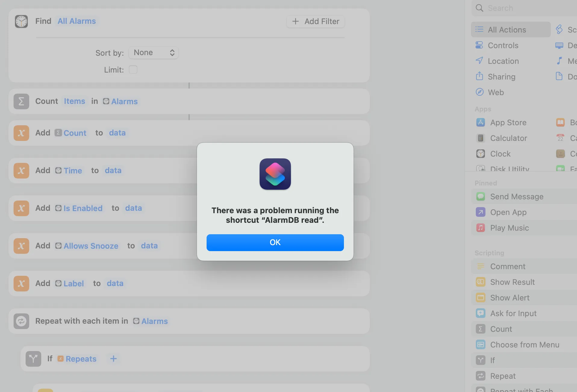
Task: Click the Choose from Menu icon in sidebar
Action: [480, 345]
